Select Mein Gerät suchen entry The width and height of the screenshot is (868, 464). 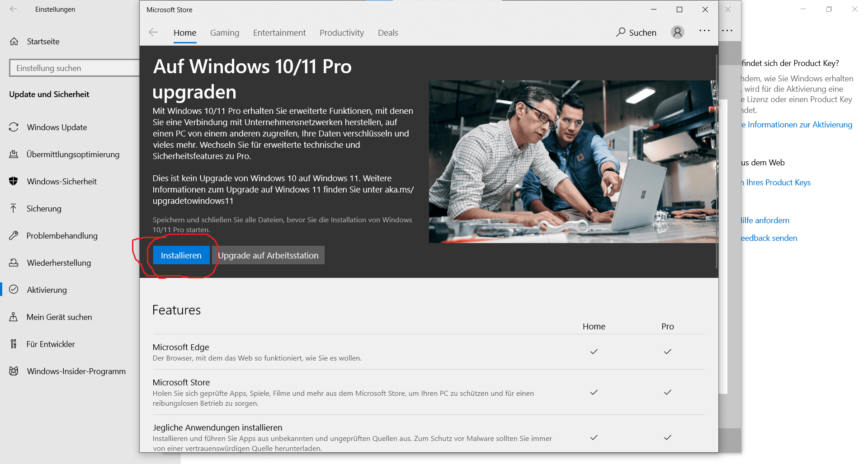59,317
